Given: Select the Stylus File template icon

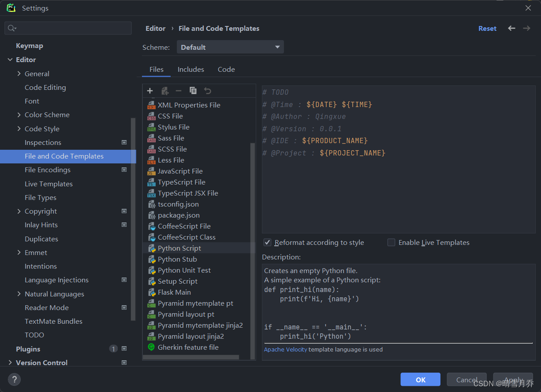Looking at the screenshot, I should pos(151,127).
